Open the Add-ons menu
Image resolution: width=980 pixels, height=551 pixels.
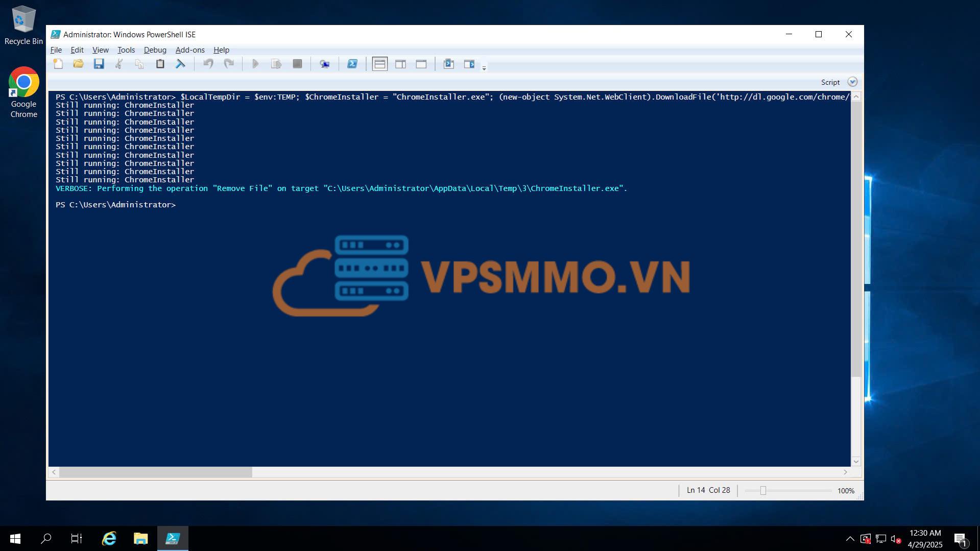tap(189, 50)
